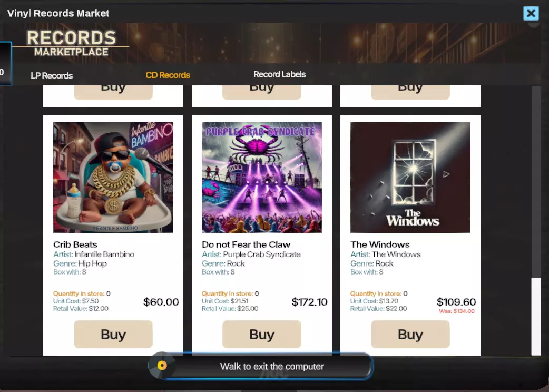
Task: Click the Records Marketplace logo
Action: click(x=72, y=43)
